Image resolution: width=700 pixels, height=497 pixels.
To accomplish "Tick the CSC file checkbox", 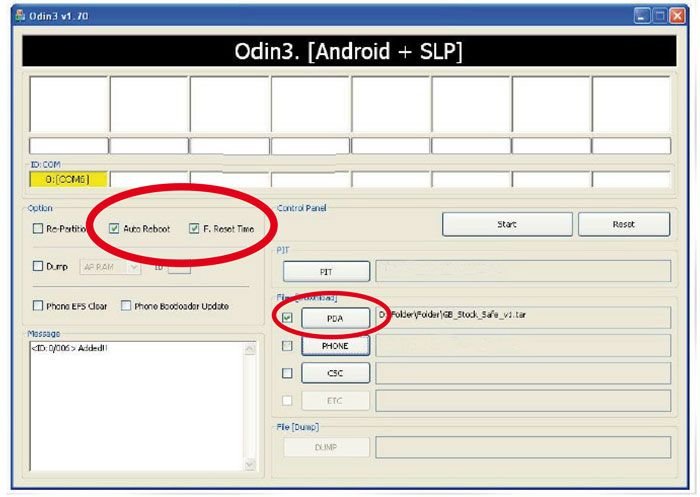I will tap(288, 373).
